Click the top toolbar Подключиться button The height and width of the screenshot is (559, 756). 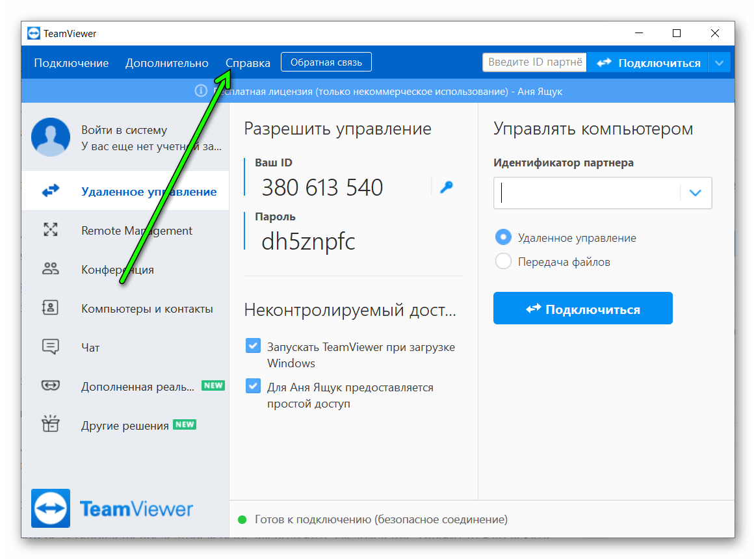coord(647,63)
